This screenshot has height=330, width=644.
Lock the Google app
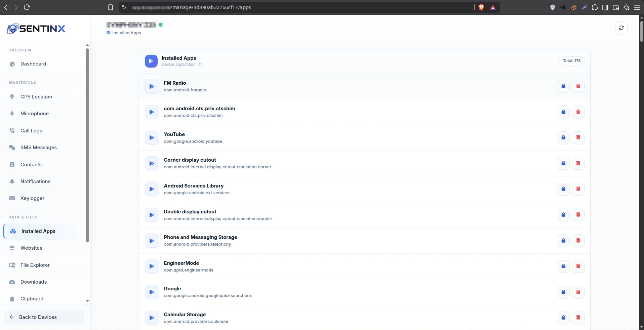pos(563,292)
